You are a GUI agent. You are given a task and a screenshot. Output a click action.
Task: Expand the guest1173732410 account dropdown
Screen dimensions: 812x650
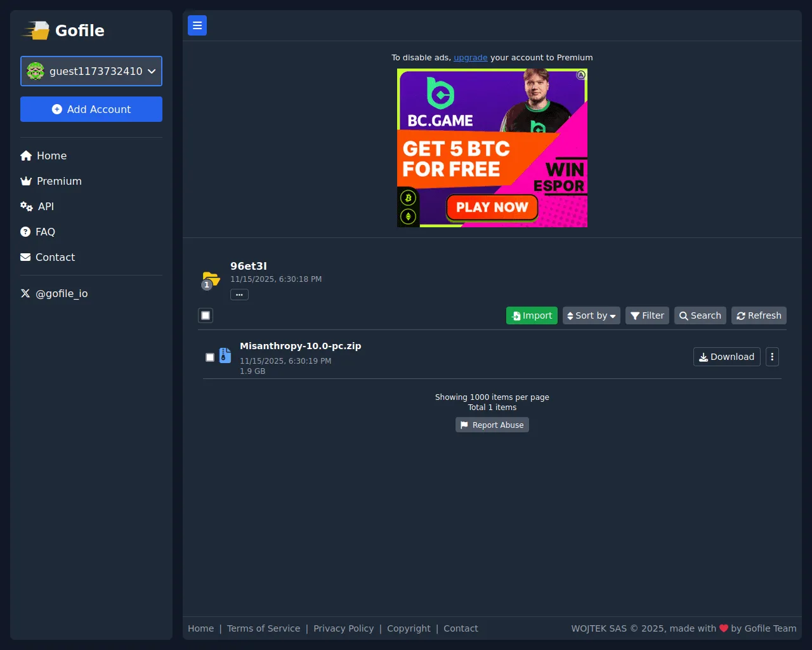point(91,71)
